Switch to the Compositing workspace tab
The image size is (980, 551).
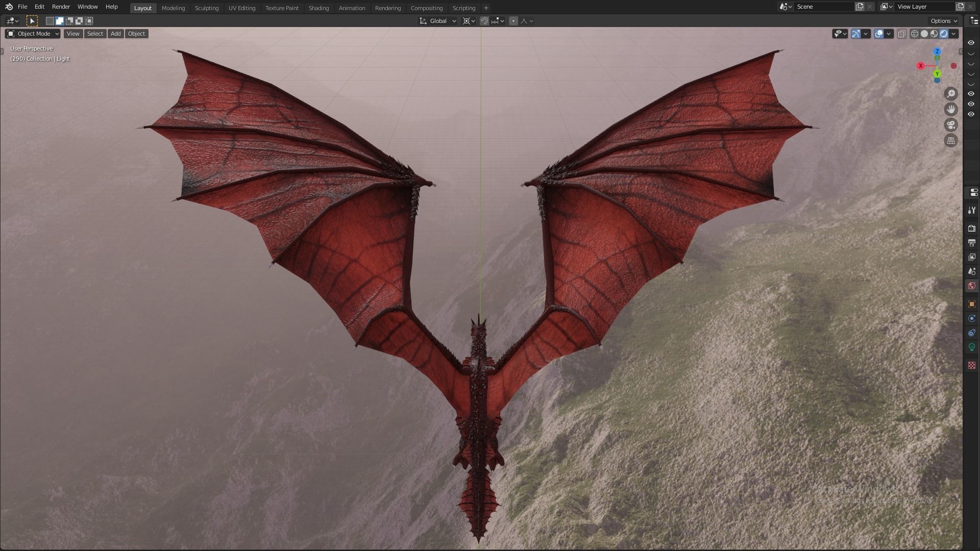pos(427,8)
